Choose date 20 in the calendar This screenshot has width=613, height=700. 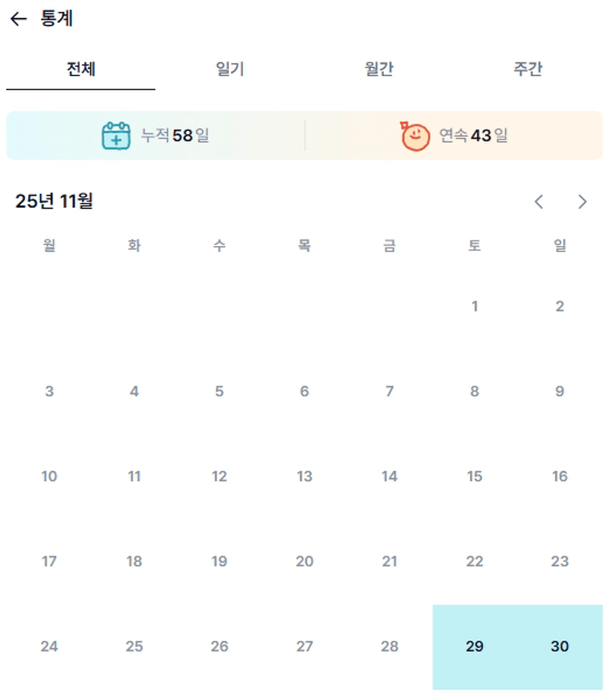pyautogui.click(x=305, y=561)
